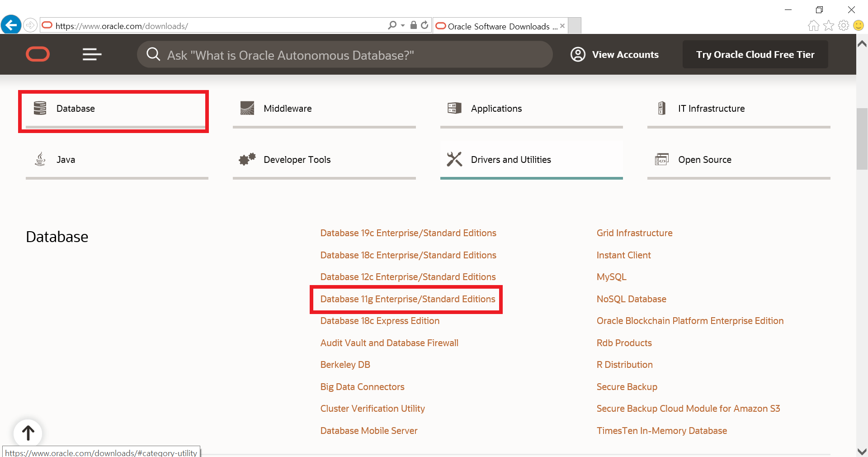Click the Applications category icon

(454, 108)
